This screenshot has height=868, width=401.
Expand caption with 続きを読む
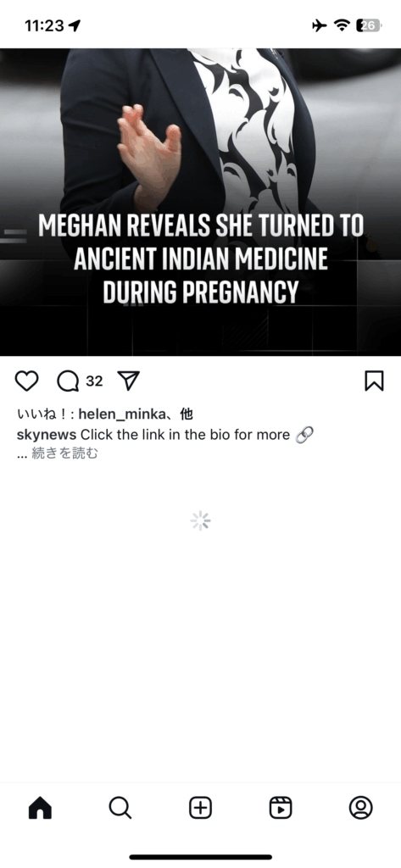pos(64,453)
